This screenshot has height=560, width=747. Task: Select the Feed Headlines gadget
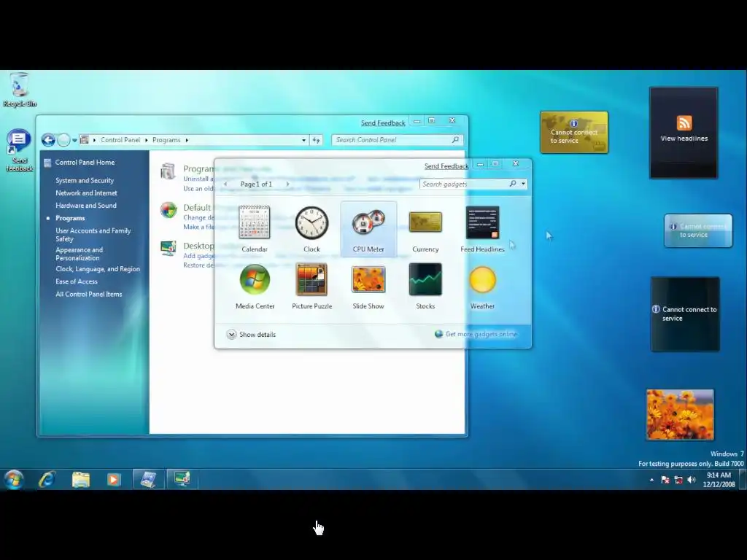[482, 228]
